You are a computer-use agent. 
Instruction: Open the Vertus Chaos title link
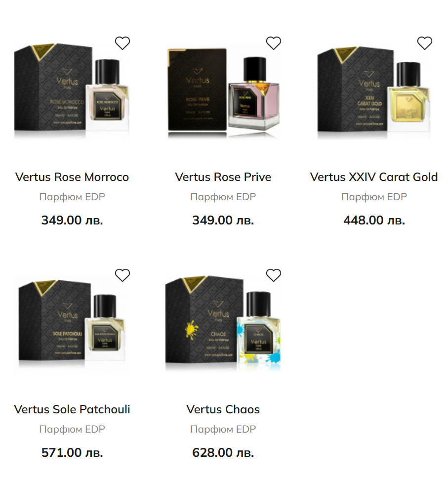tap(223, 409)
